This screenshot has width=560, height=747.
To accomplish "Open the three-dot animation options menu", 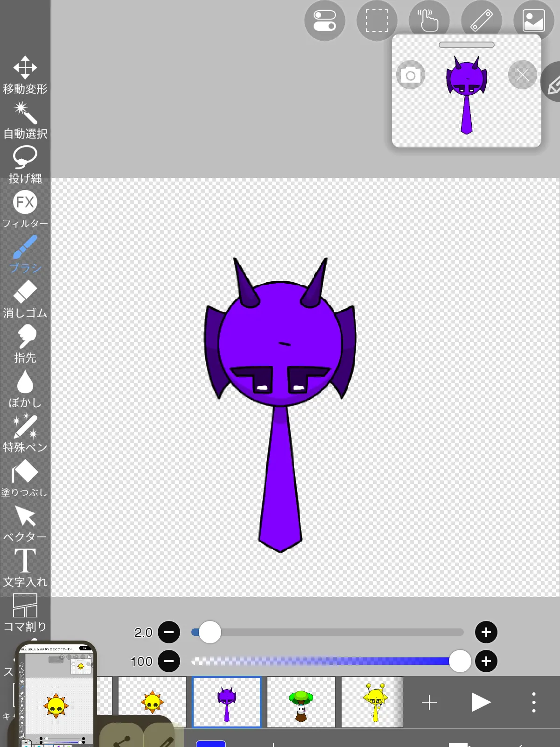I will [x=534, y=702].
